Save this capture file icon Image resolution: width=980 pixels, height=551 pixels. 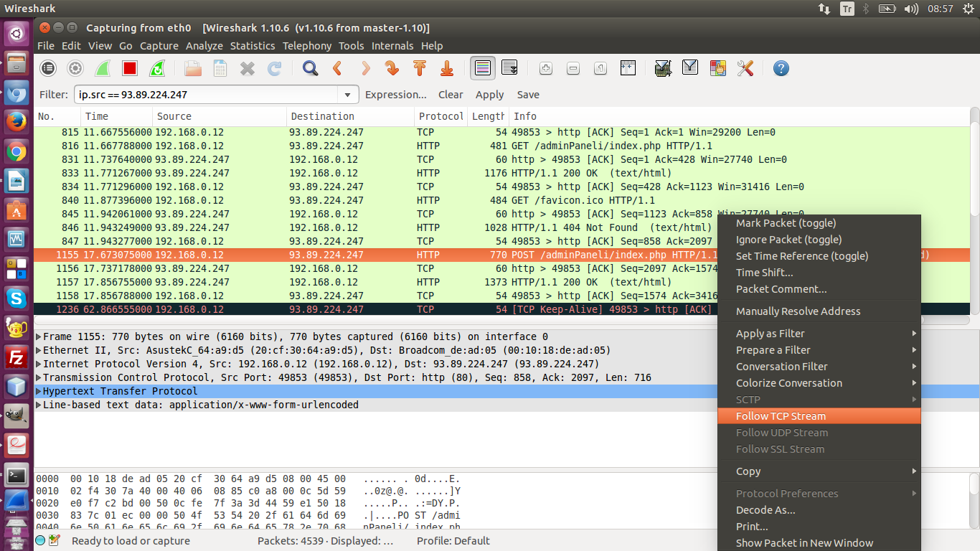(220, 69)
